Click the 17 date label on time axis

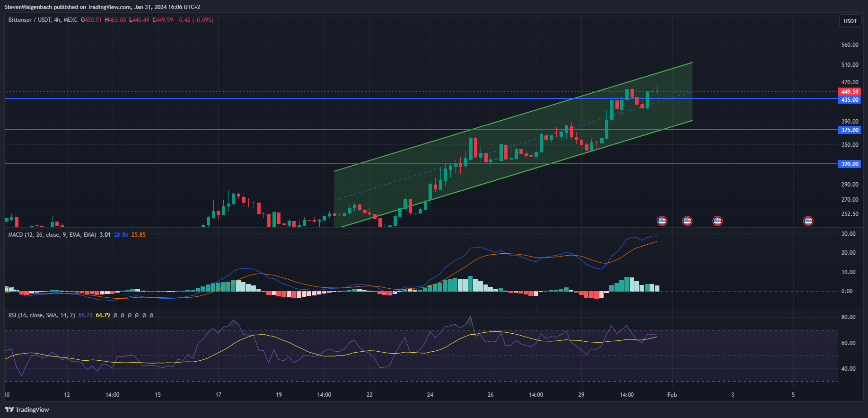click(x=218, y=395)
